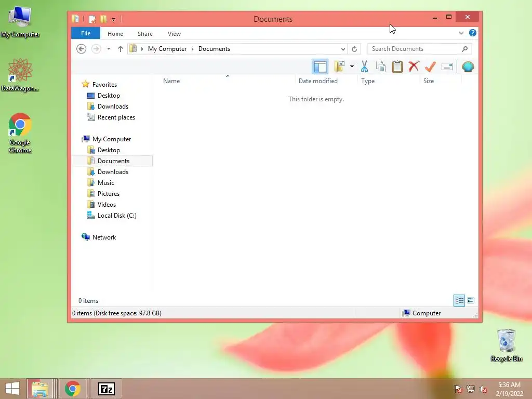Click the red X Delete icon
This screenshot has width=532, height=399.
(414, 66)
